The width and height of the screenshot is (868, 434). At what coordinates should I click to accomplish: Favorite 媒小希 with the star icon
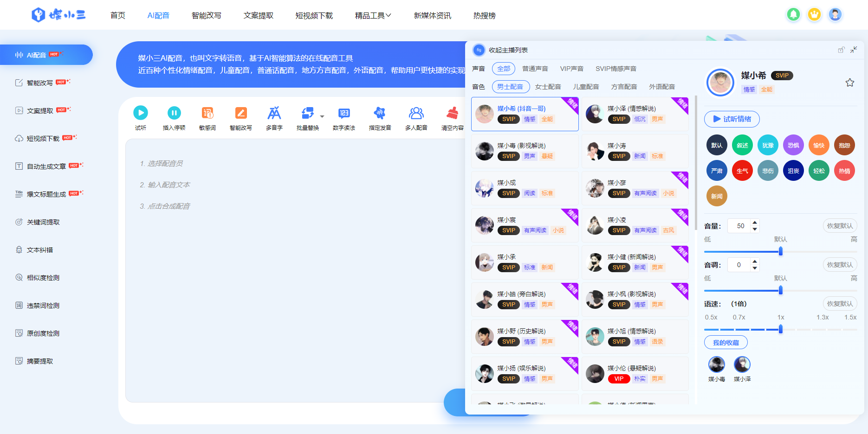click(849, 83)
